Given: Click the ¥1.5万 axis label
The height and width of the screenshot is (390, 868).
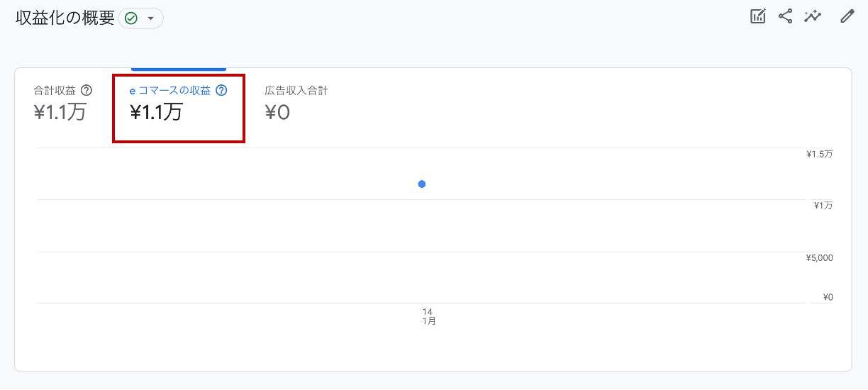Looking at the screenshot, I should (x=819, y=154).
